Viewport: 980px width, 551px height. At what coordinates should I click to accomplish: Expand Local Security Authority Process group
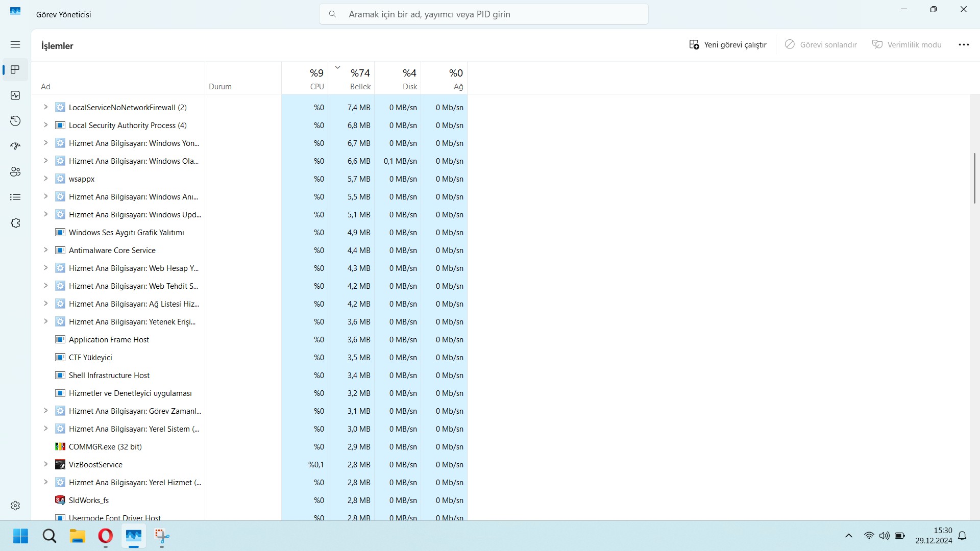(x=45, y=125)
